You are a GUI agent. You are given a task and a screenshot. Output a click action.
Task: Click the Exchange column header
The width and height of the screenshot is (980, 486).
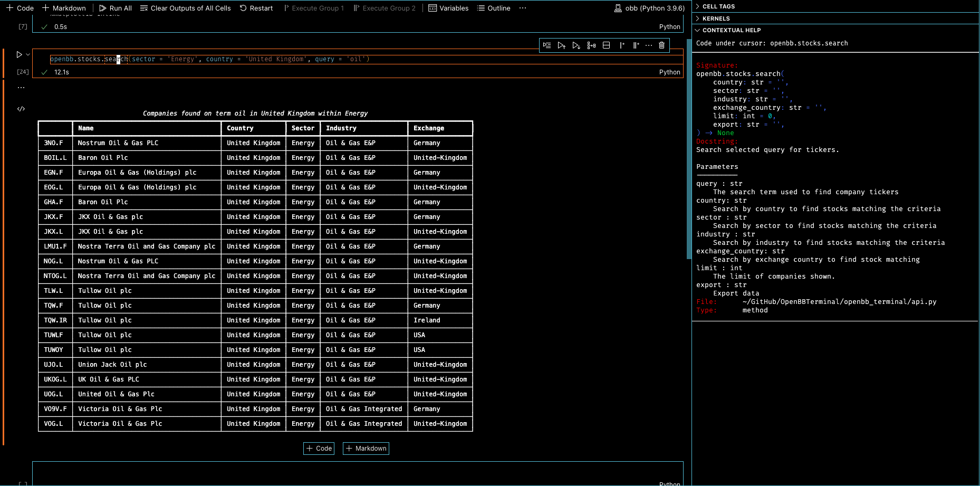tap(440, 128)
